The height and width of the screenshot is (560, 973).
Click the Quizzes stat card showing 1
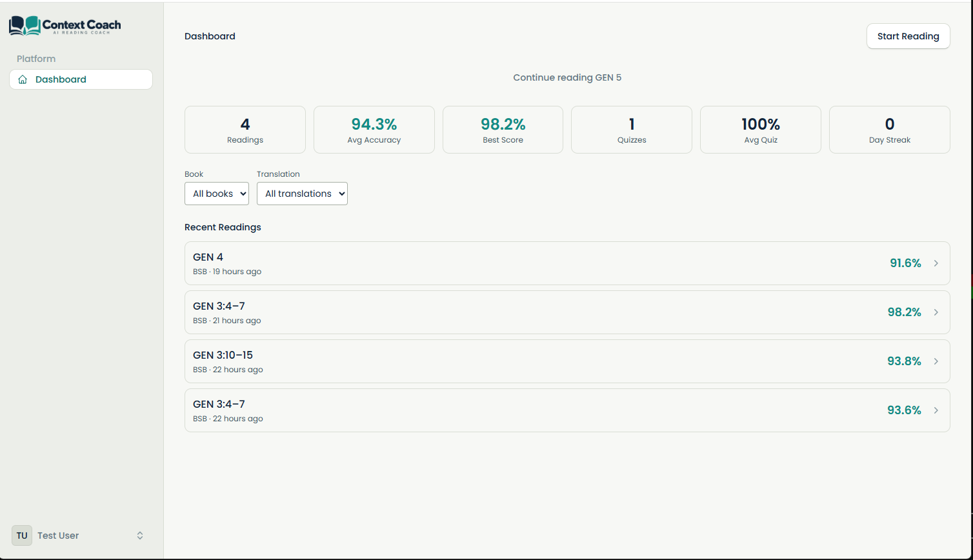coord(632,130)
